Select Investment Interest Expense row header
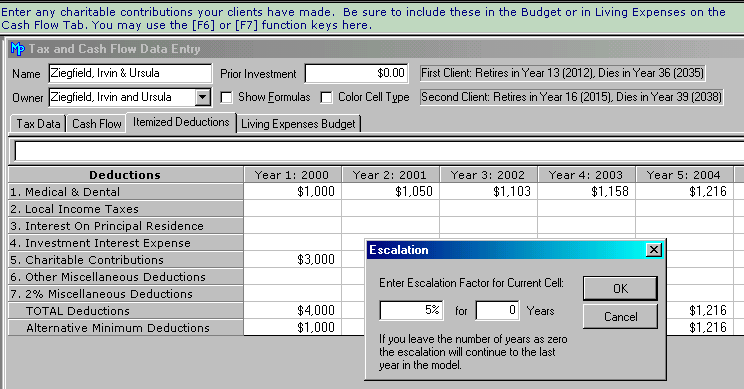The image size is (744, 389). [x=126, y=243]
